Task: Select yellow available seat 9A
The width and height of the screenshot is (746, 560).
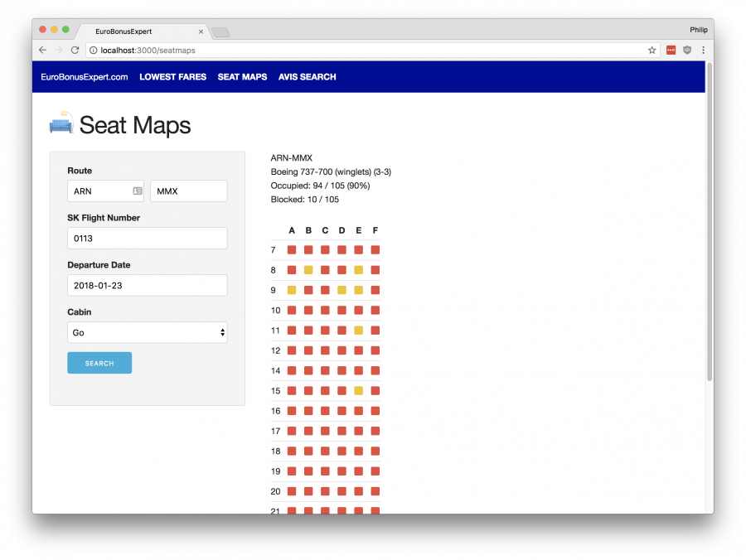Action: tap(292, 290)
